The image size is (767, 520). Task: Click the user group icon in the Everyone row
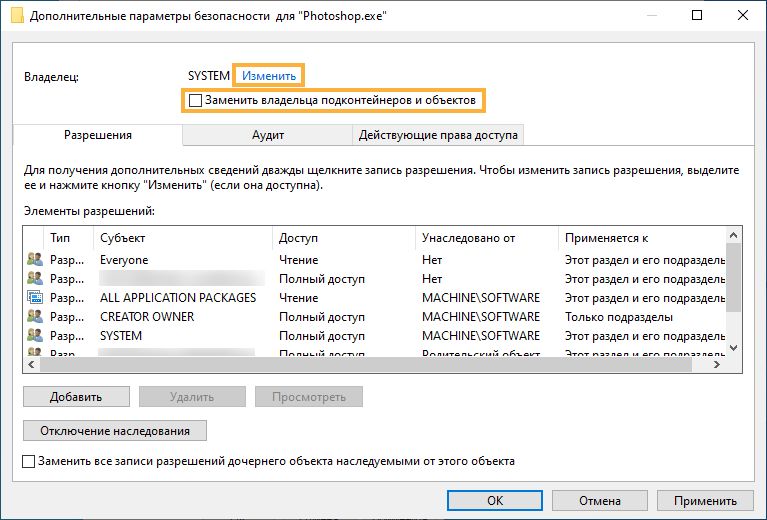coord(35,259)
